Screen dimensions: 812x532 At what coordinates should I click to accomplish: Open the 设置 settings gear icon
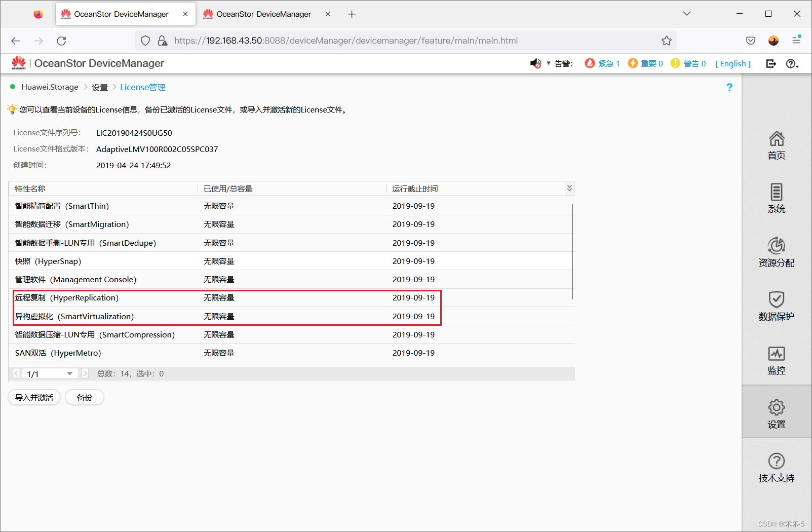(776, 414)
